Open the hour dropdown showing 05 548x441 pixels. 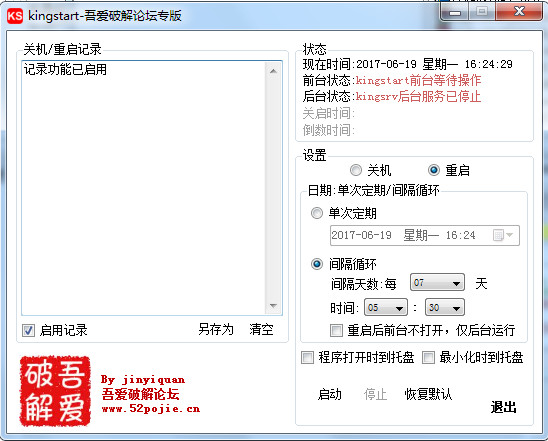coord(386,308)
